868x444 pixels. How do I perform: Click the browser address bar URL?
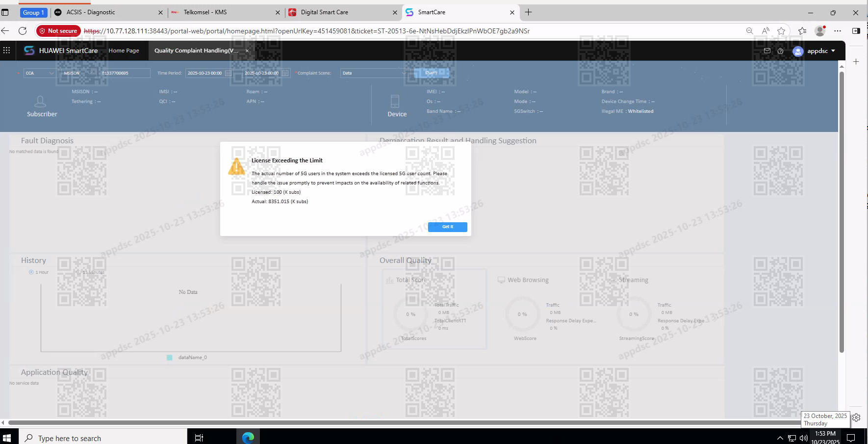pos(306,31)
